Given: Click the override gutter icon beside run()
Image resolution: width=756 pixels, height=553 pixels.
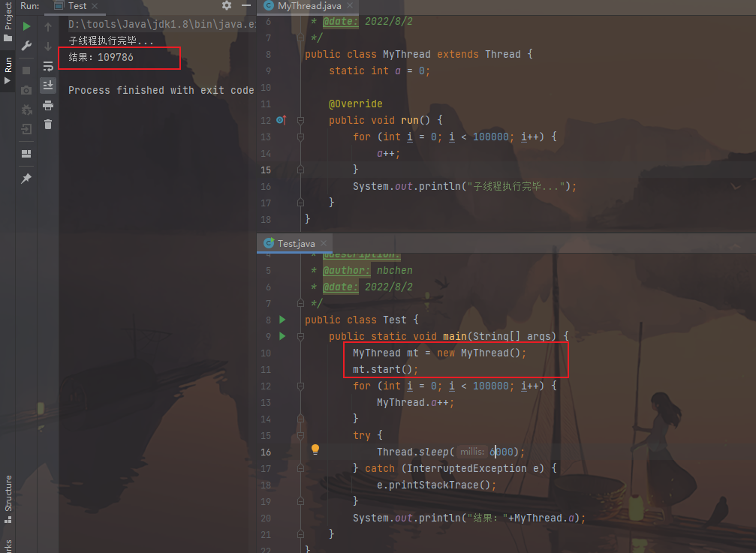Looking at the screenshot, I should (x=282, y=120).
